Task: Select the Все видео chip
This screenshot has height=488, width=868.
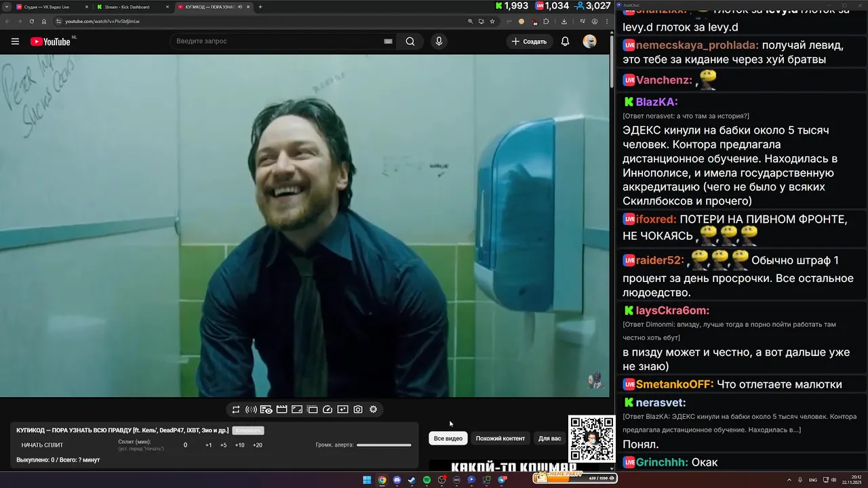Action: point(448,439)
